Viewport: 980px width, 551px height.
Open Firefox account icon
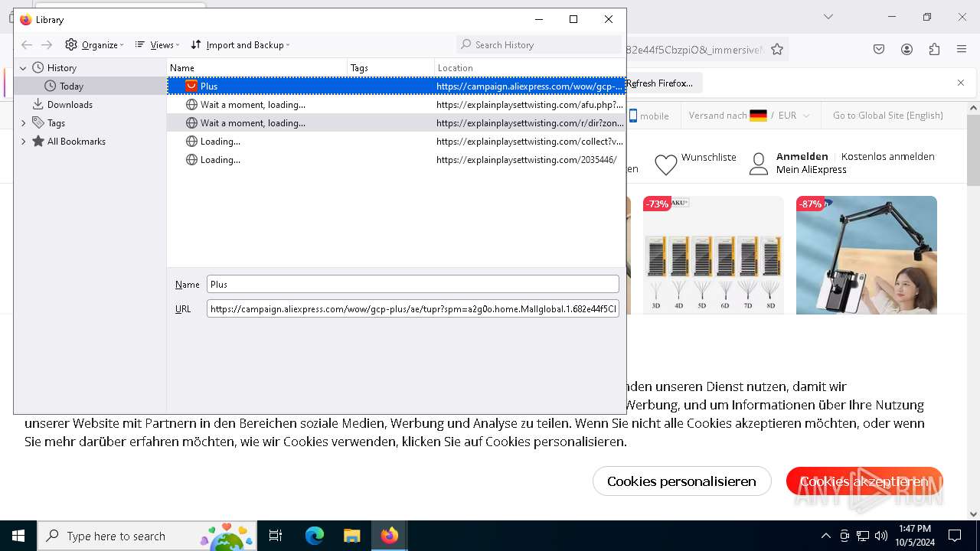906,50
